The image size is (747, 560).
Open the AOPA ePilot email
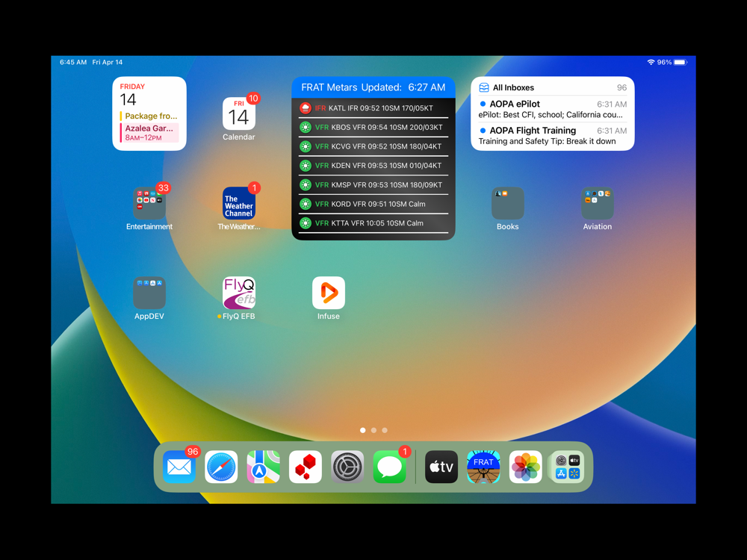553,109
